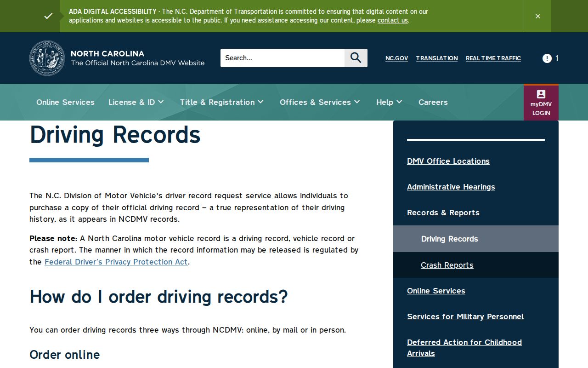Viewport: 588px width, 368px height.
Task: Open the Online Services nav item
Action: [65, 102]
